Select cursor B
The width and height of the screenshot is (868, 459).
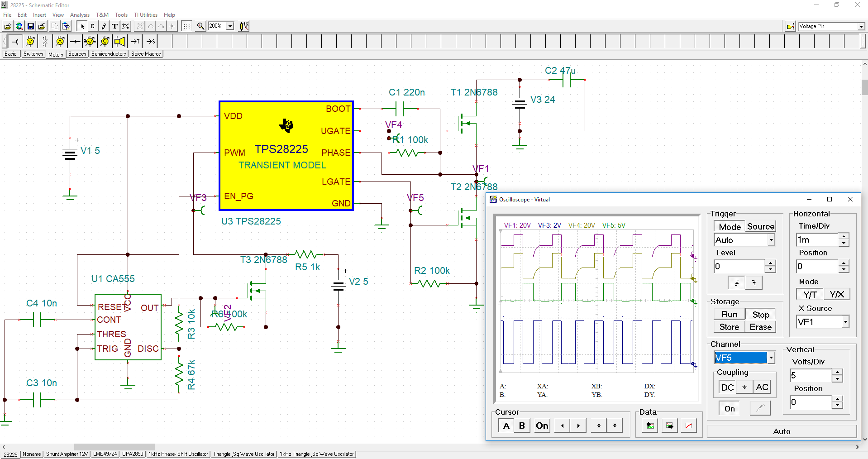pos(522,426)
